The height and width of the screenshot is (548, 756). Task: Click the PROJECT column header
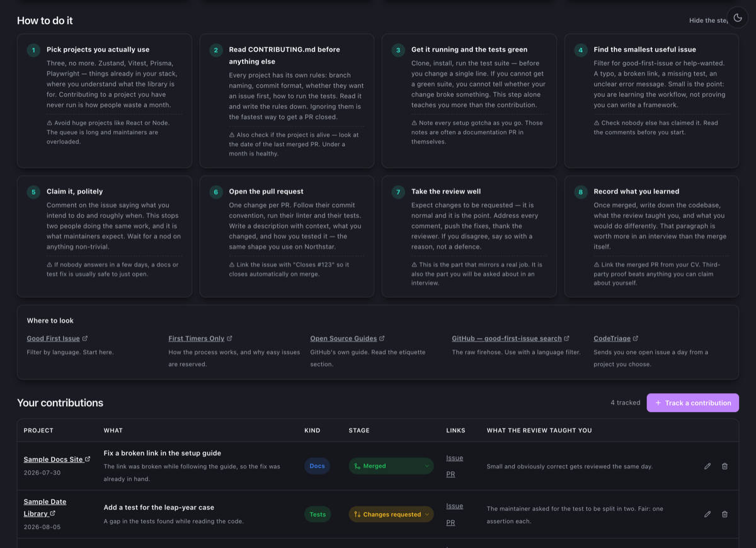(38, 430)
